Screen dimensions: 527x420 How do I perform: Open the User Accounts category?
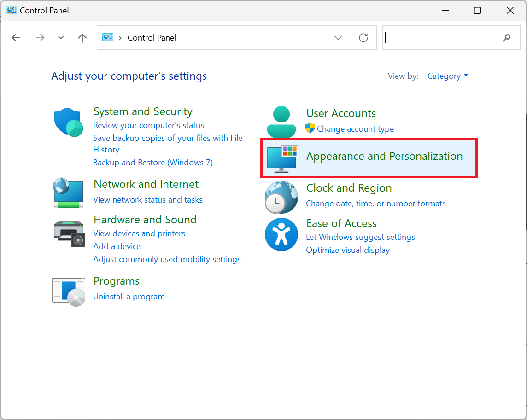341,113
